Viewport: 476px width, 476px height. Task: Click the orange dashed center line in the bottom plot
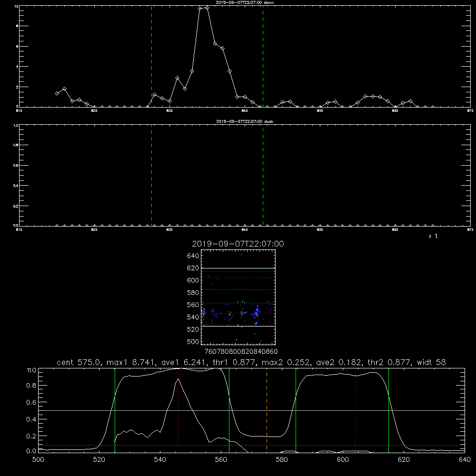point(267,410)
